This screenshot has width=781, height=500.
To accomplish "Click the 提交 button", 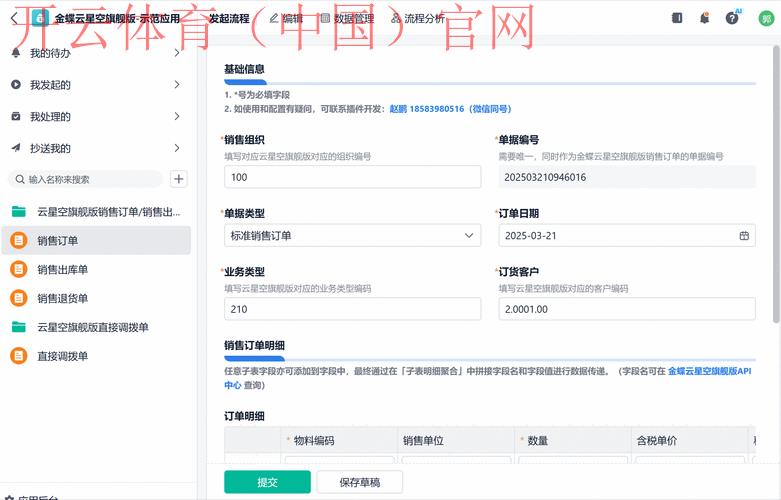I will tap(267, 482).
